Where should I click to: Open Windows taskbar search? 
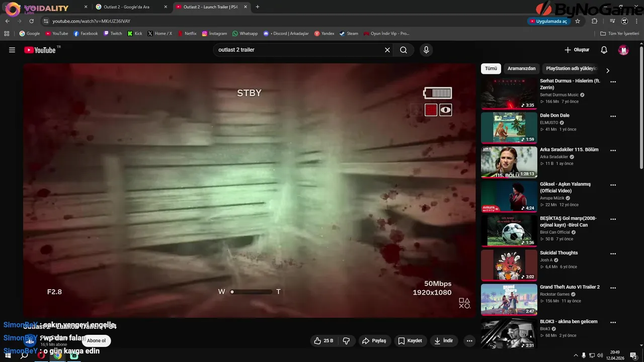tap(24, 355)
